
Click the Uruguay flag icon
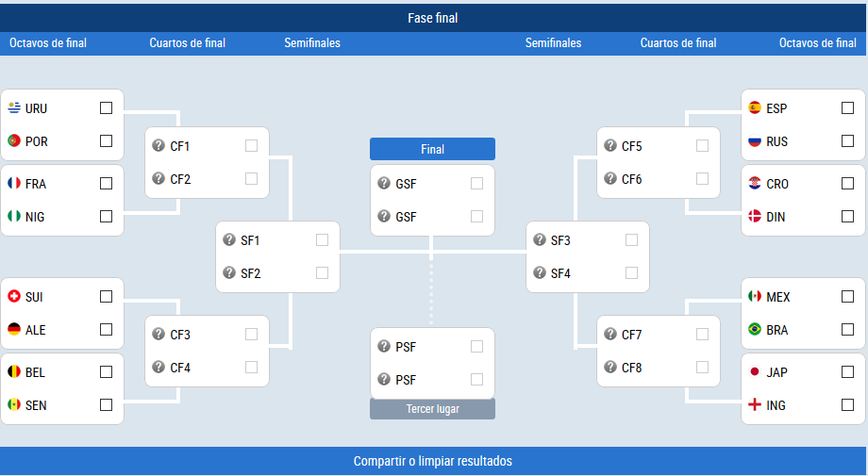pos(14,107)
